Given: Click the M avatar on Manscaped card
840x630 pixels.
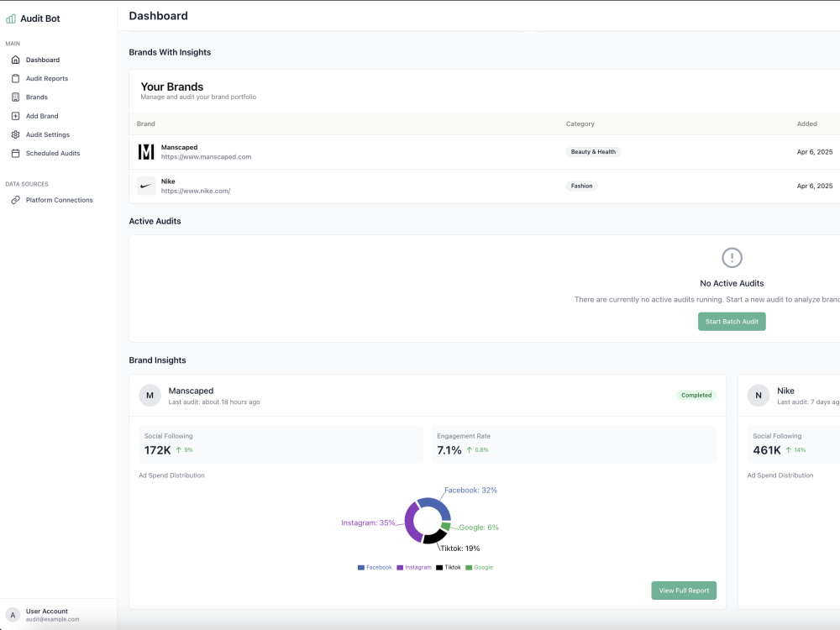Looking at the screenshot, I should 150,396.
